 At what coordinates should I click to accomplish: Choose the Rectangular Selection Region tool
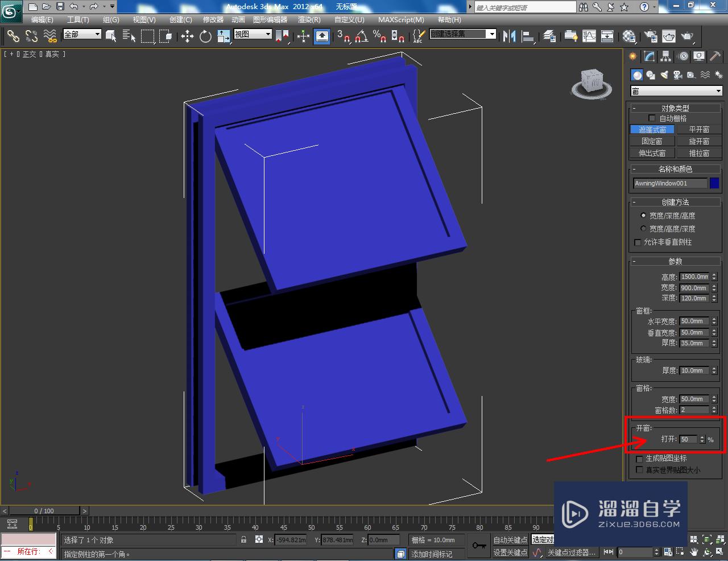click(148, 36)
